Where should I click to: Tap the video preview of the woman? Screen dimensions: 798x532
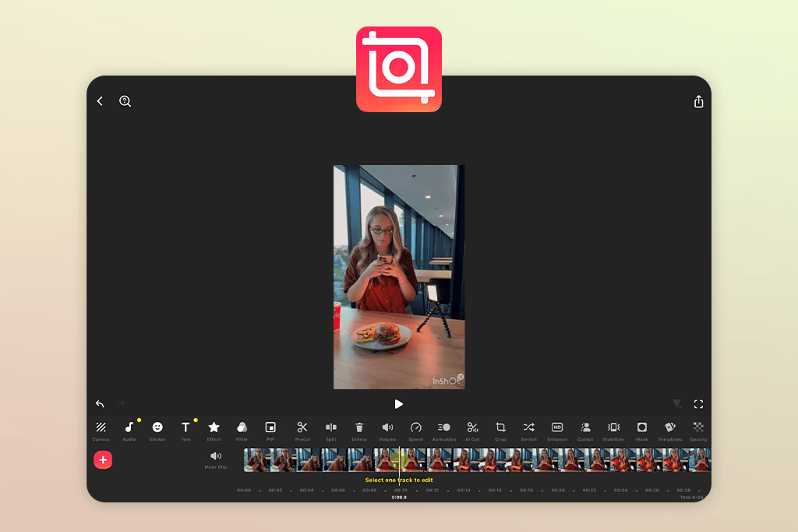399,277
